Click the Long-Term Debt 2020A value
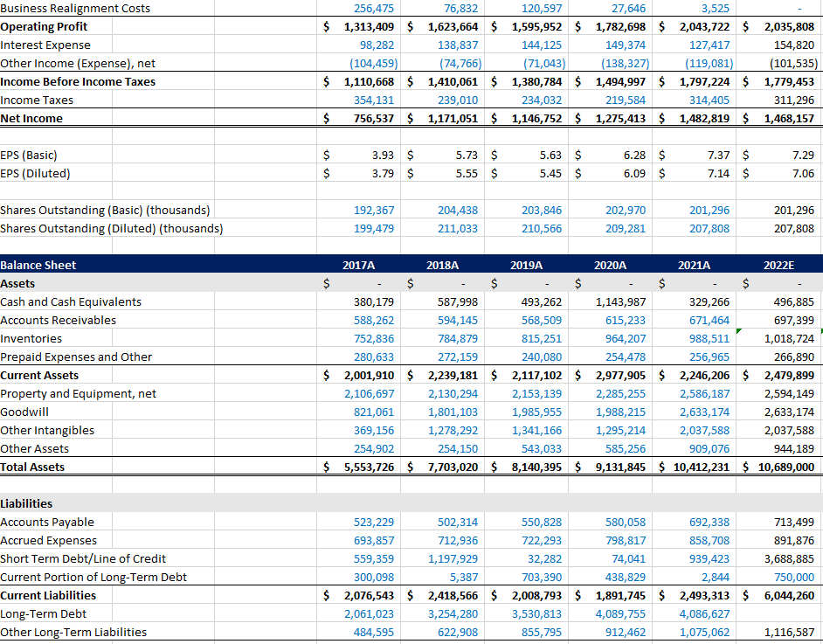Image resolution: width=823 pixels, height=644 pixels. click(x=620, y=613)
